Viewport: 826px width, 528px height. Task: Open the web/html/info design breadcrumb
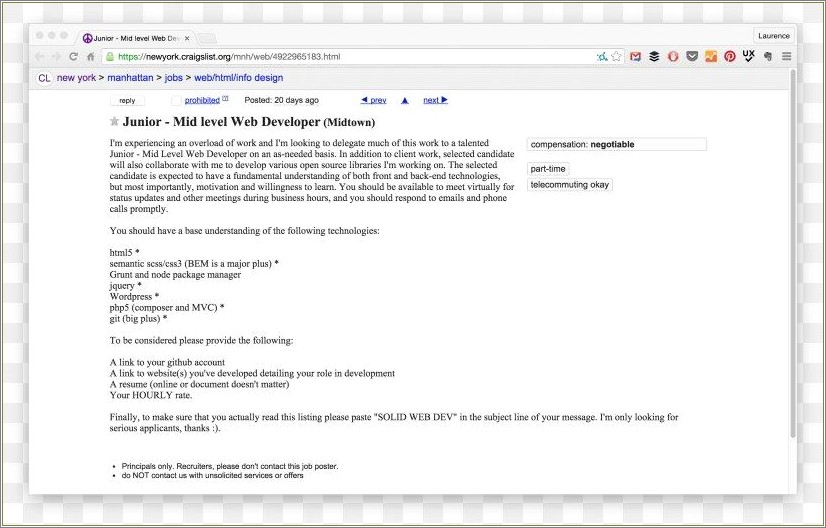click(239, 77)
